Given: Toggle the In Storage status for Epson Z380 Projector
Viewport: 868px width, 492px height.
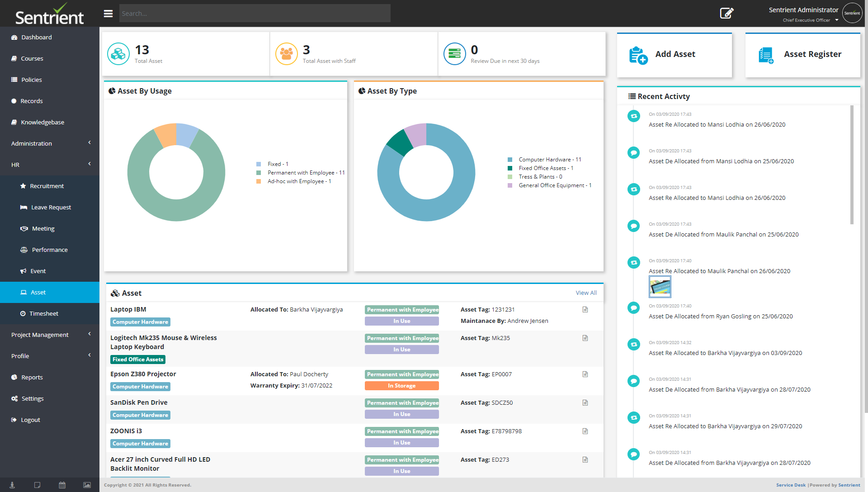Looking at the screenshot, I should (x=401, y=385).
